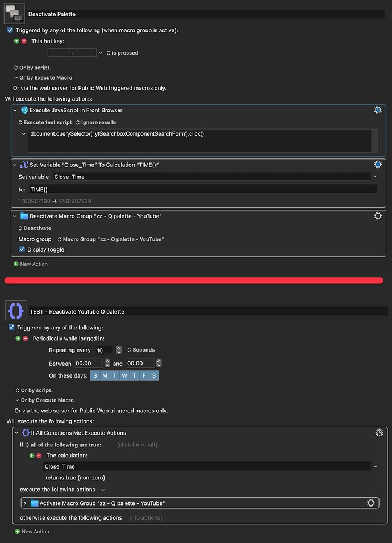This screenshot has width=392, height=543.
Task: Toggle Wednesday in the days selector
Action: click(124, 375)
